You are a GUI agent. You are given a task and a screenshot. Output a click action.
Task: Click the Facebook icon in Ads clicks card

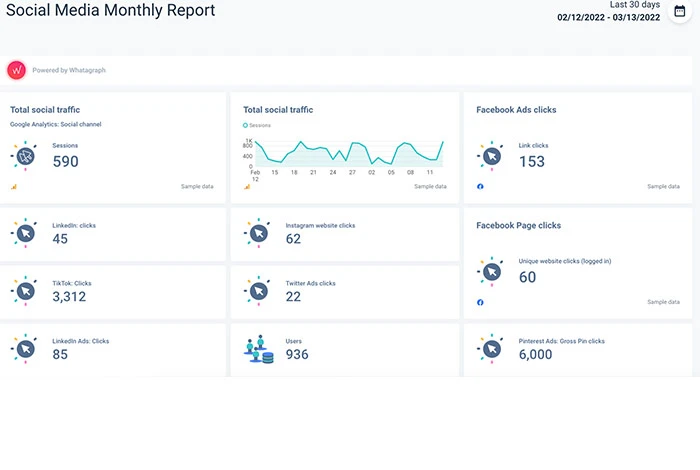pos(480,186)
